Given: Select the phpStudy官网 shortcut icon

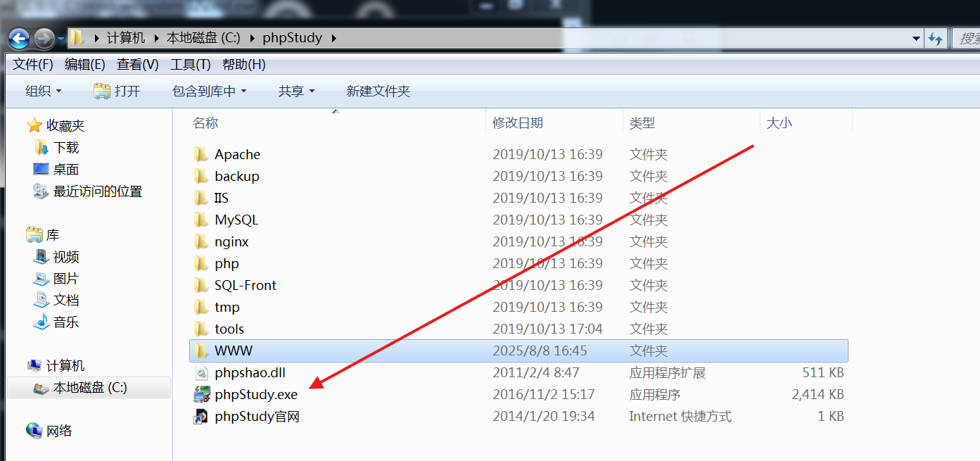Looking at the screenshot, I should [202, 417].
